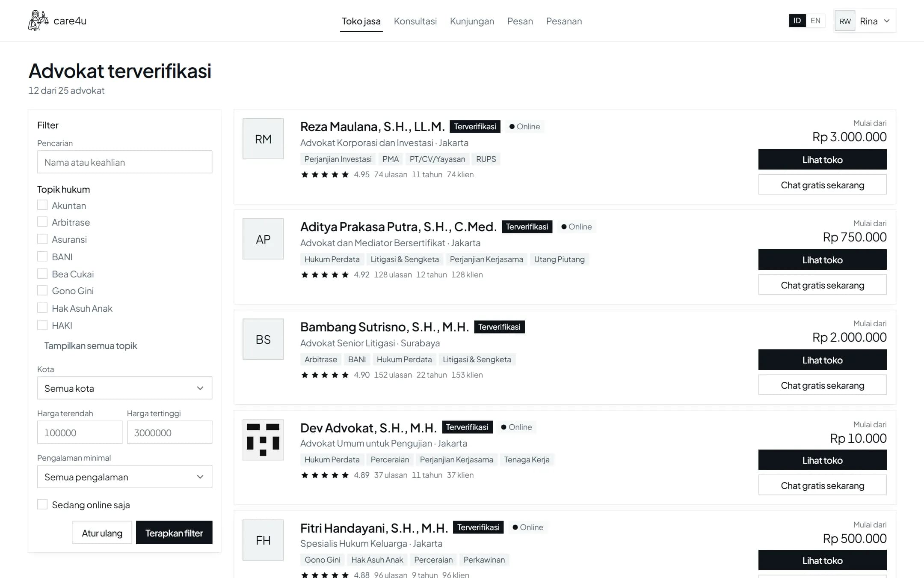
Task: Open the Konsultasi tab
Action: (415, 21)
